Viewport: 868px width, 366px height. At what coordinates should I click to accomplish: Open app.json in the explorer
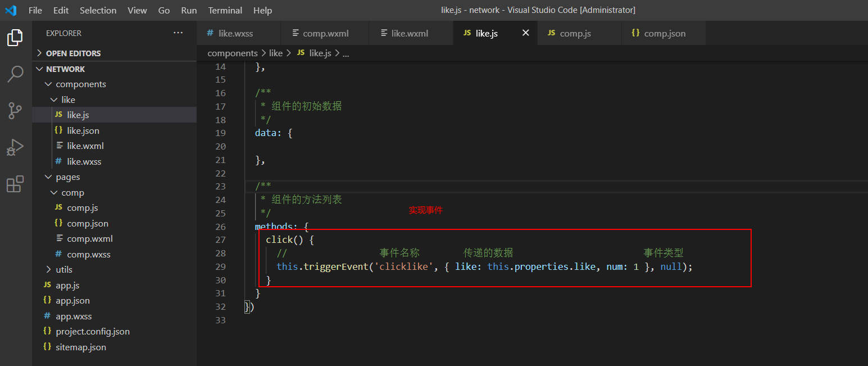tap(114, 300)
